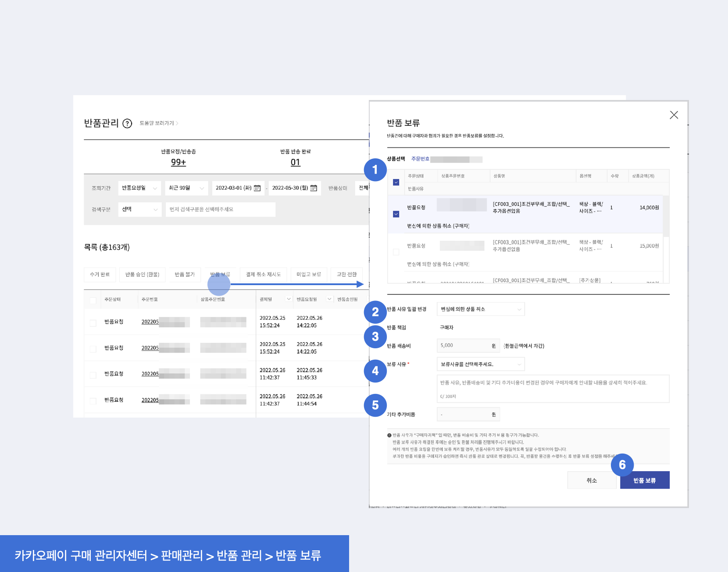Click the 01 count under 반품 반송 완료
Screen dimensions: 728x572
coord(296,162)
